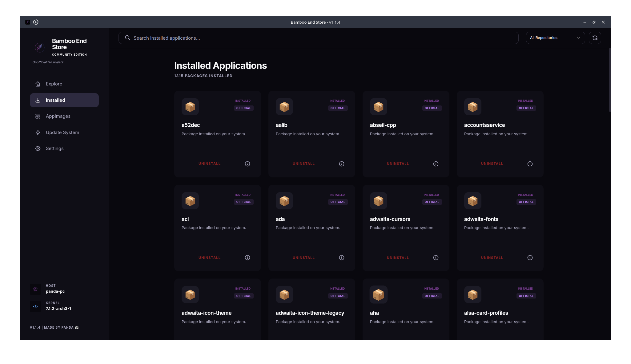
Task: Open info for acl package
Action: [247, 258]
